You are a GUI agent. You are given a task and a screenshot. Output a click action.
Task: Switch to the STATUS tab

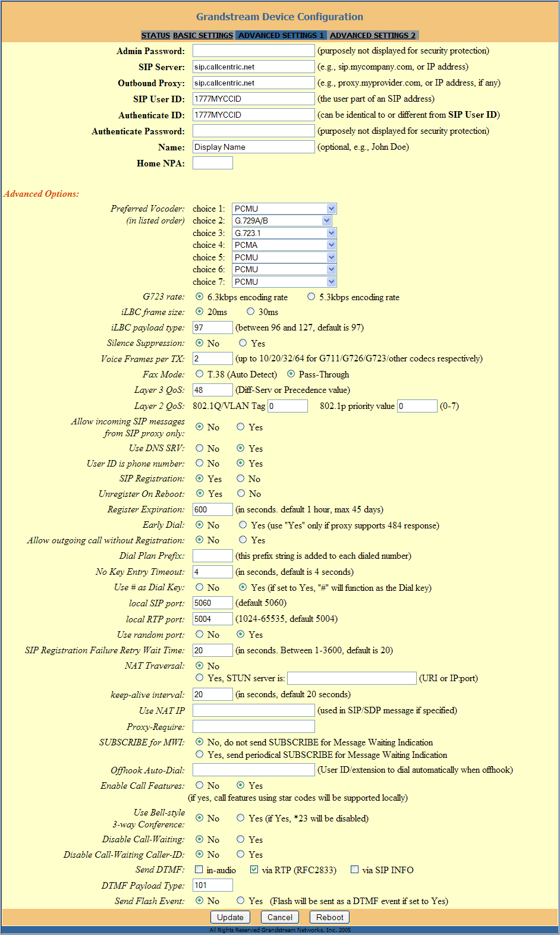[156, 36]
